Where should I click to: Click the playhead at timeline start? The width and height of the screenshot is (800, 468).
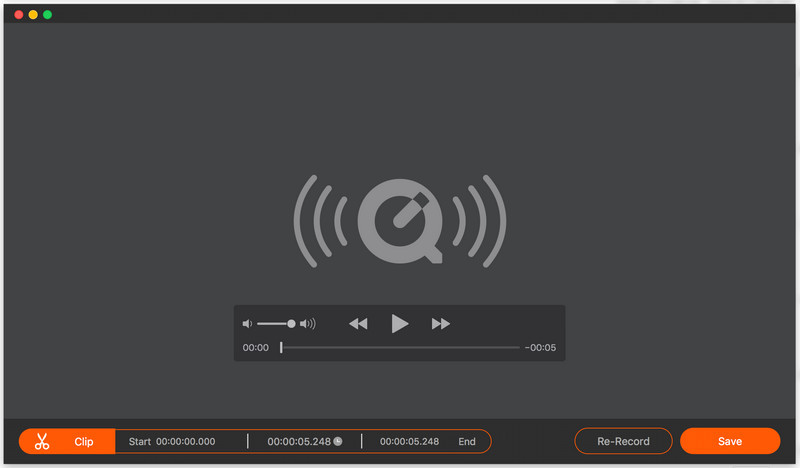pyautogui.click(x=281, y=348)
